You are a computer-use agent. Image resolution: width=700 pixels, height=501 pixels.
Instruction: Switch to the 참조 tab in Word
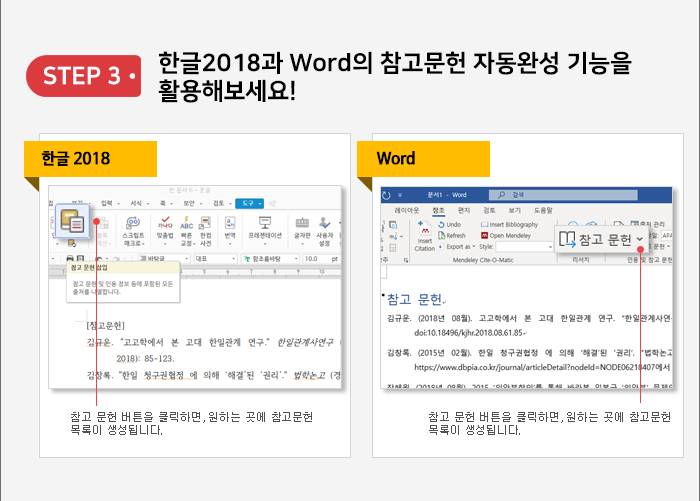coord(438,211)
